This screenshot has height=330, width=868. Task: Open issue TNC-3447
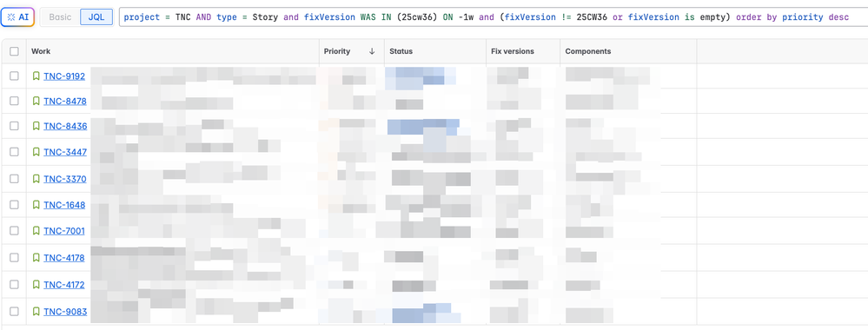tap(65, 152)
